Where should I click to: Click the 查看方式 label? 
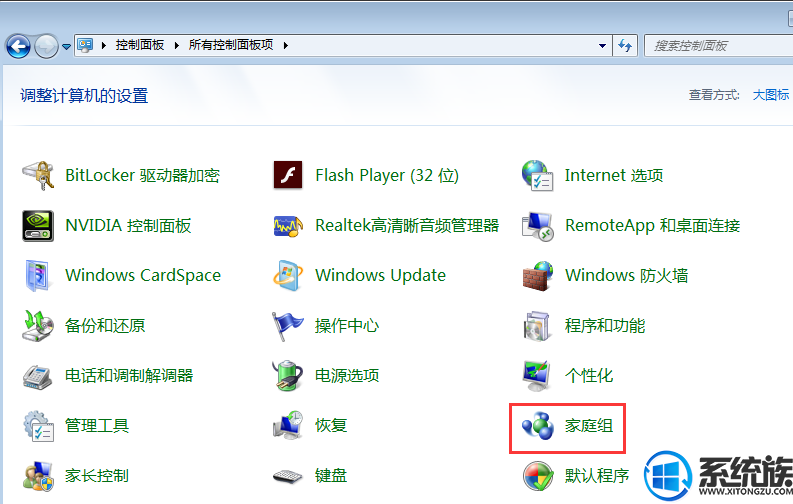[714, 95]
